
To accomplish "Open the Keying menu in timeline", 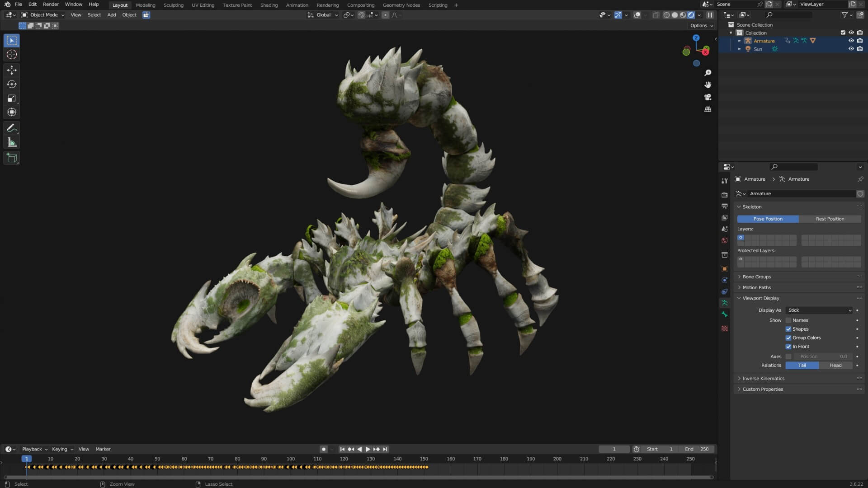I will 62,449.
